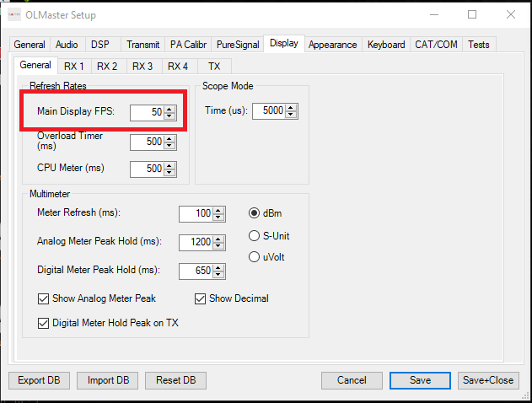Increase Main Display FPS with up arrow
Viewport: 532px width, 403px height.
169,109
